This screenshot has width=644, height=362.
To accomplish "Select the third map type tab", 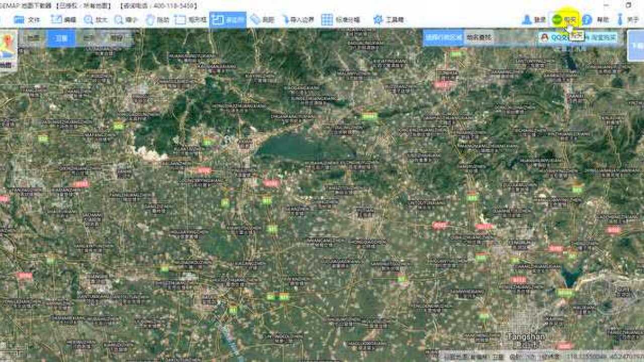I will [89, 38].
